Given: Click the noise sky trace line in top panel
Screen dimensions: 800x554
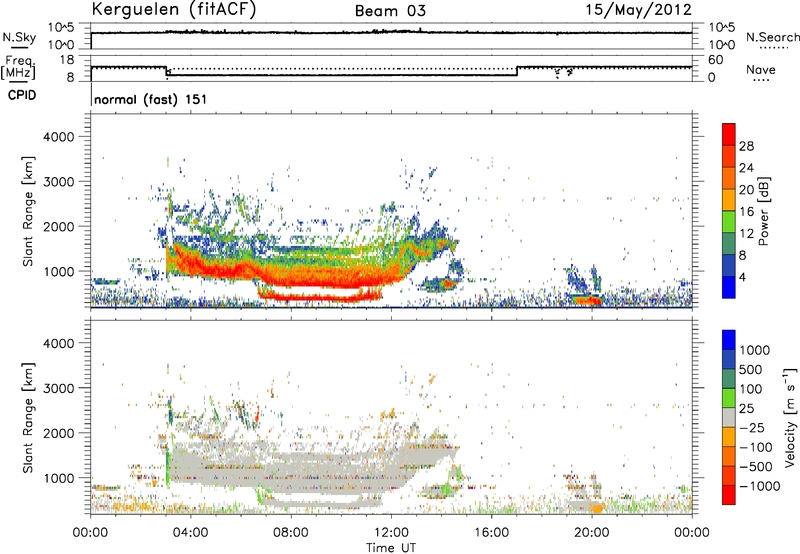Looking at the screenshot, I should pos(391,33).
